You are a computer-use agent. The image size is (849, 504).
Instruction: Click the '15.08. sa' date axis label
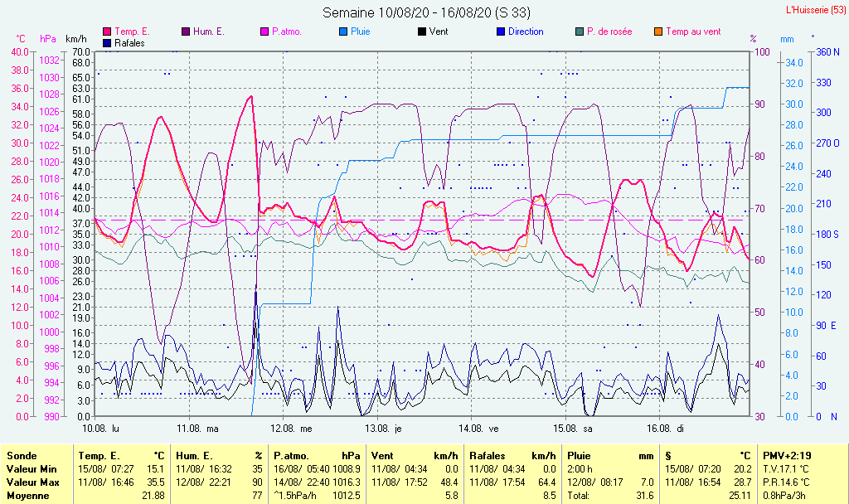tap(573, 429)
